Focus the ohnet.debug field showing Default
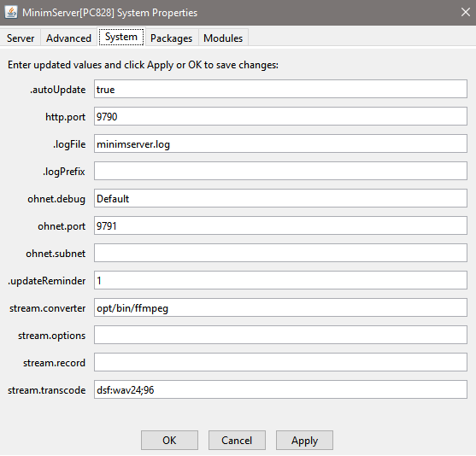The image size is (476, 456). [x=280, y=198]
